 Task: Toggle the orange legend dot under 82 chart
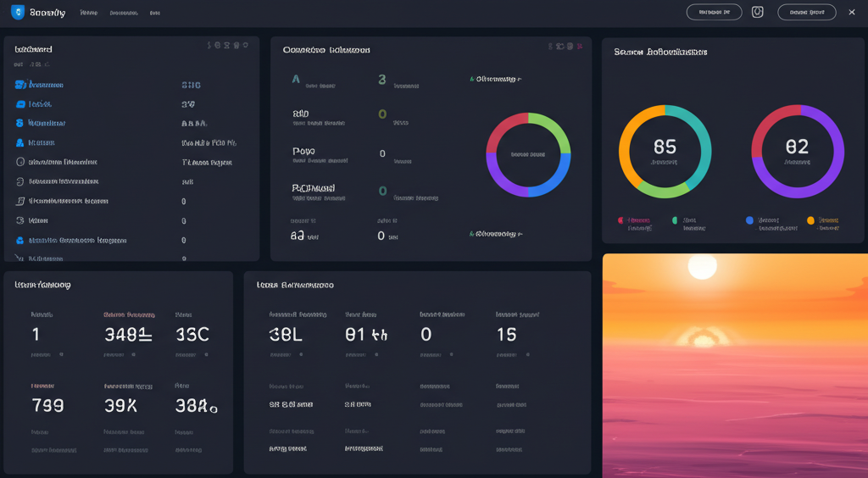(x=810, y=220)
